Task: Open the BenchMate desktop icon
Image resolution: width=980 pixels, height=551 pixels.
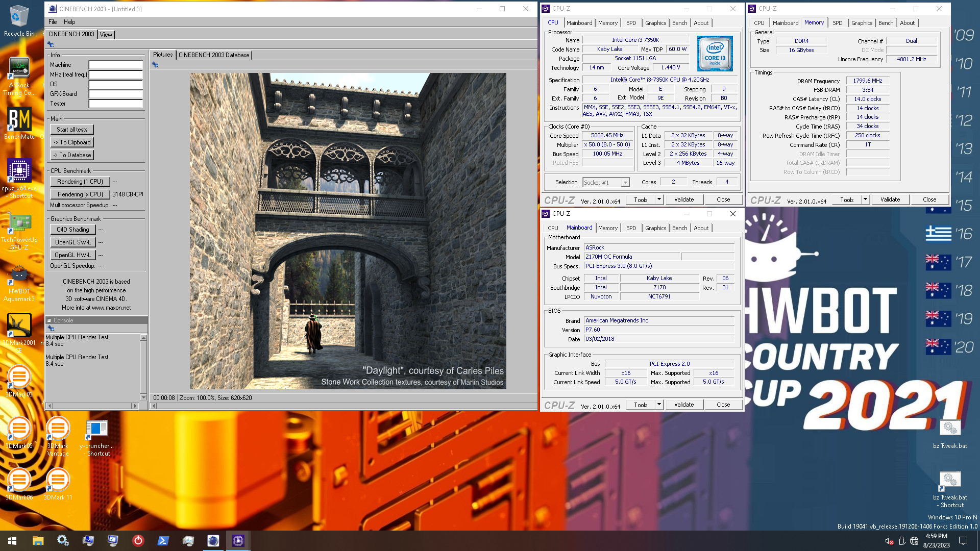Action: [19, 123]
